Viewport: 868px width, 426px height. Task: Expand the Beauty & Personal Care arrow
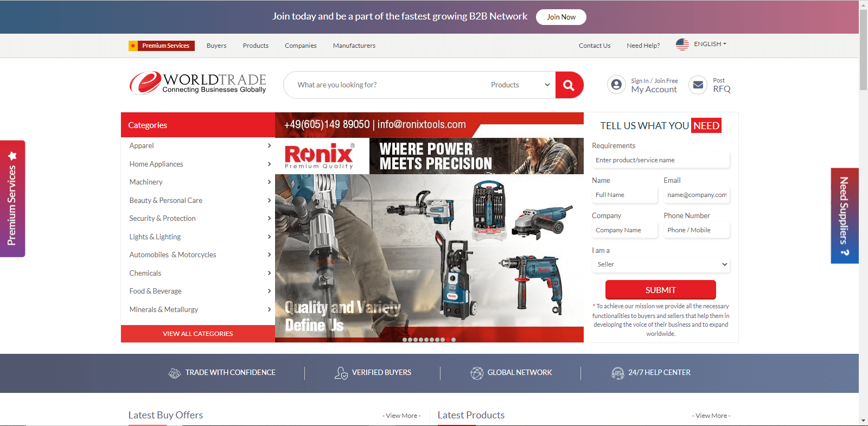(x=269, y=200)
